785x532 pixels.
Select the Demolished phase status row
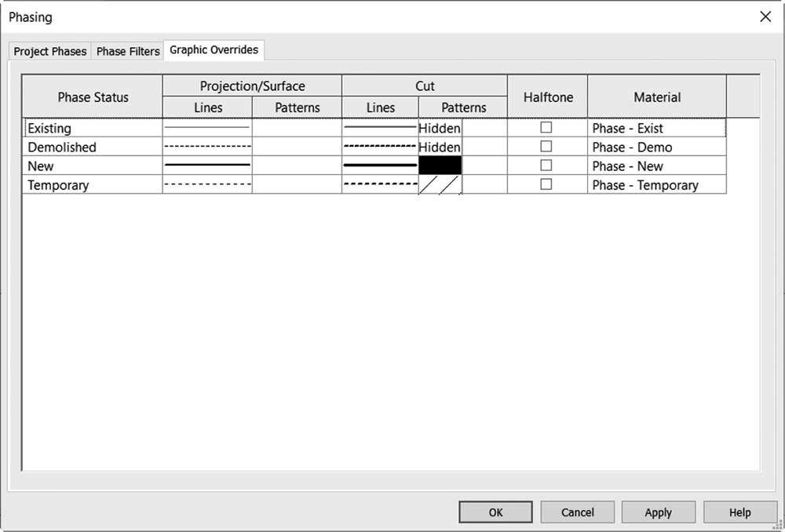[93, 148]
